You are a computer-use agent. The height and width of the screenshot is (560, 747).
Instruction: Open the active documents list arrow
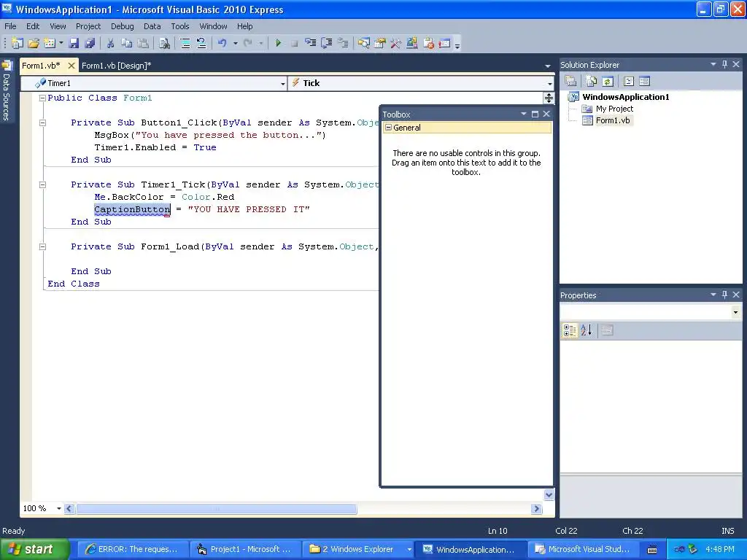[547, 66]
